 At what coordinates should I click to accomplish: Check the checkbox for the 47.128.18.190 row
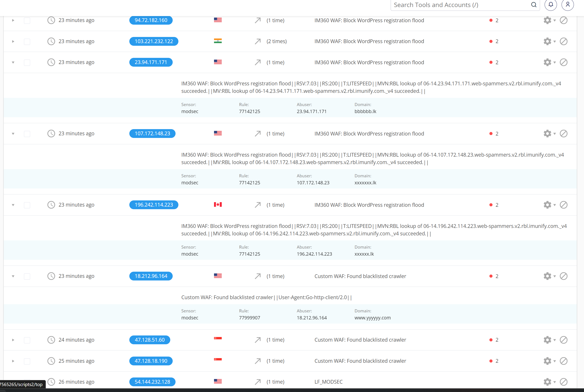(x=27, y=361)
